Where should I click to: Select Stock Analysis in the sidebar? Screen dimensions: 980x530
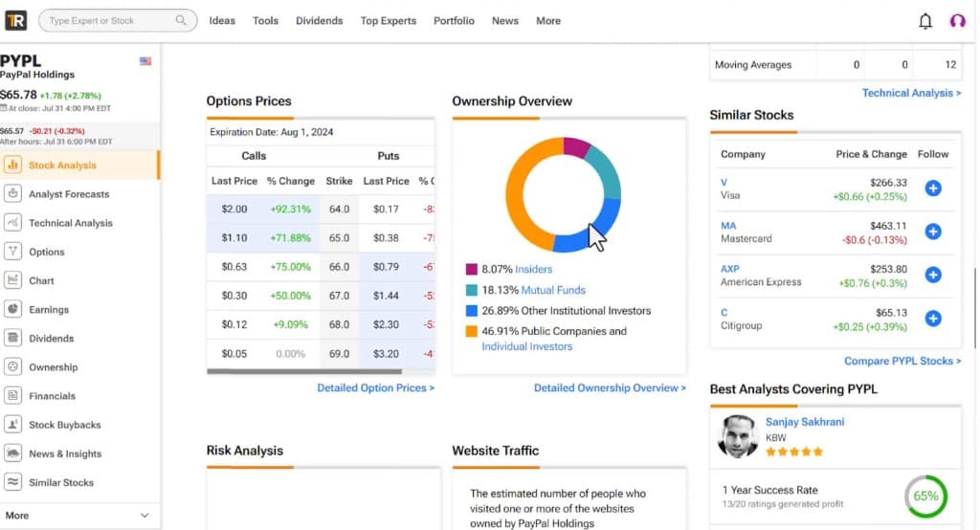(79, 165)
